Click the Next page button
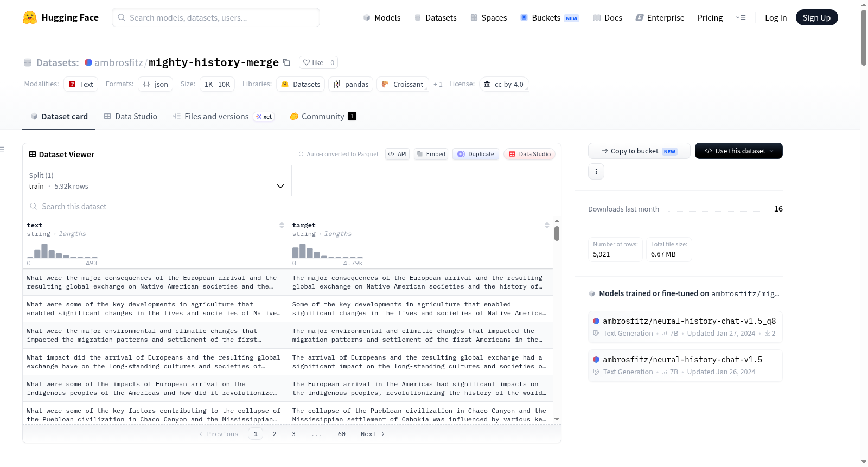The width and height of the screenshot is (868, 467). click(x=373, y=434)
